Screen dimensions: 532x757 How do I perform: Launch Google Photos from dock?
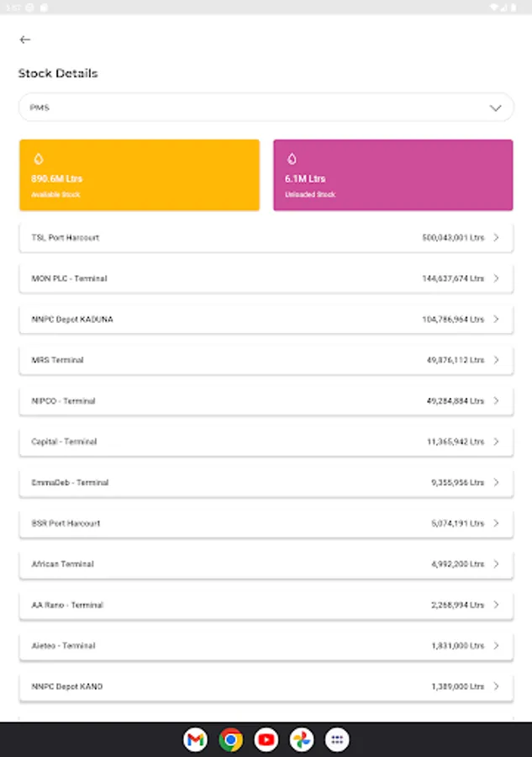[302, 740]
